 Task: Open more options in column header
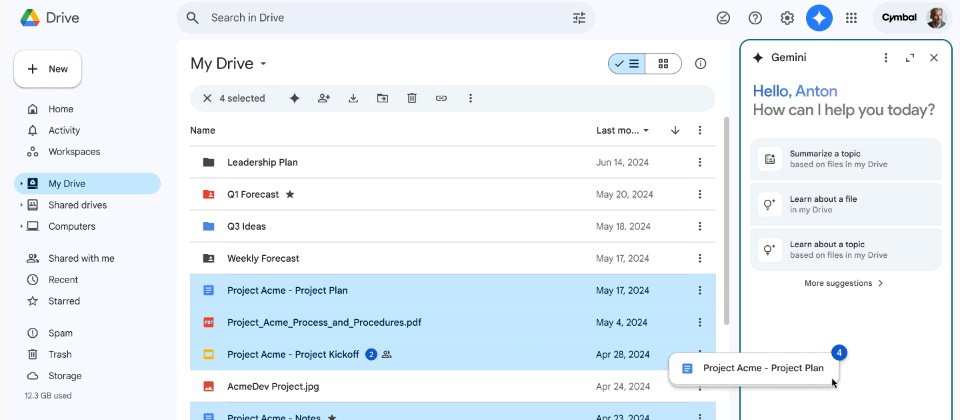tap(700, 130)
